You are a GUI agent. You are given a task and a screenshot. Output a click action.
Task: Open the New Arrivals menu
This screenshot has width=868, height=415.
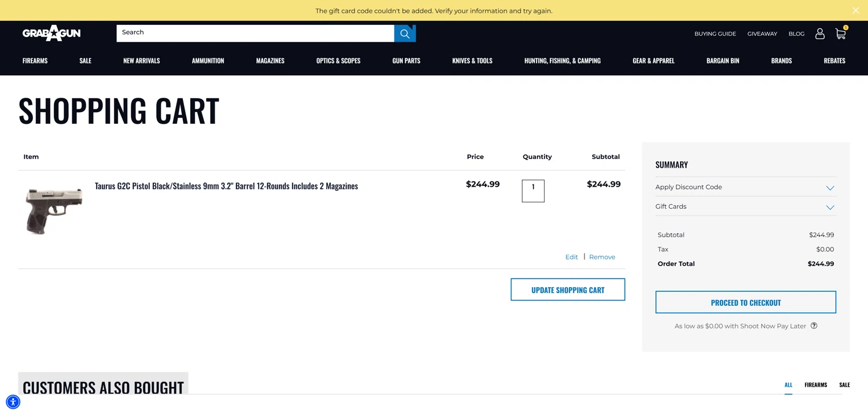[141, 60]
